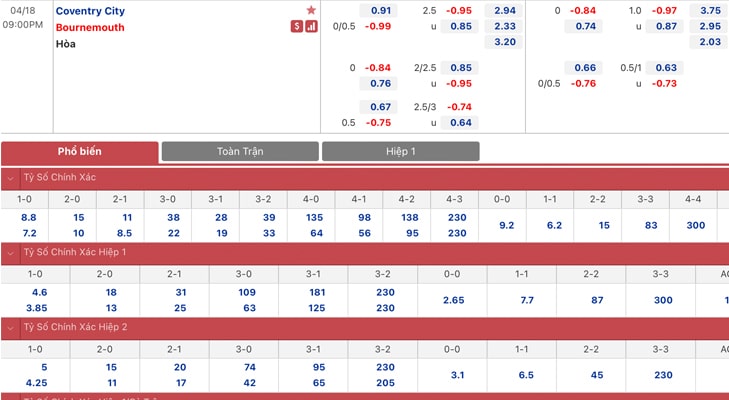Open the Bournemouth team link
Viewport: 729px width, 400px height.
pos(90,27)
